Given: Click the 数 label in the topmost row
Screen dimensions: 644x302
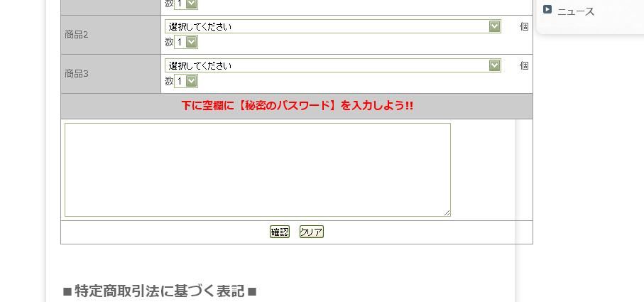Looking at the screenshot, I should tap(169, 4).
